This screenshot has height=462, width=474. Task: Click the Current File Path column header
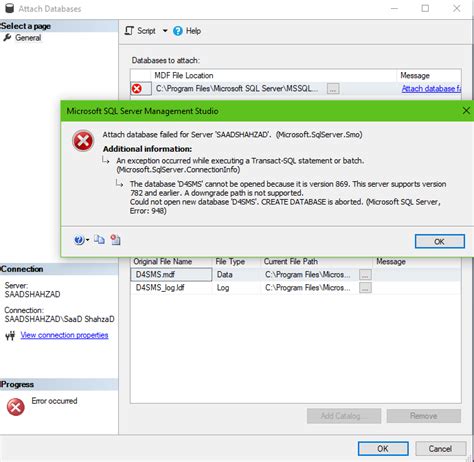[316, 262]
